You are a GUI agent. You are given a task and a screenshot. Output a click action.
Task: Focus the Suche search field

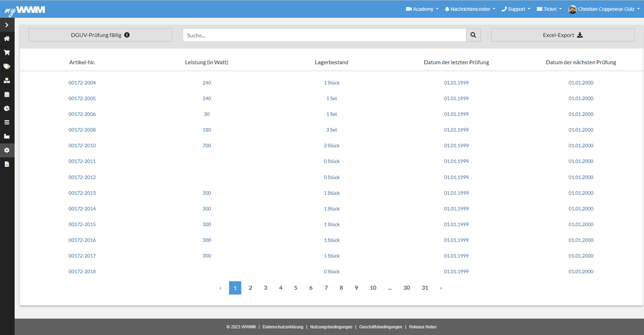324,35
